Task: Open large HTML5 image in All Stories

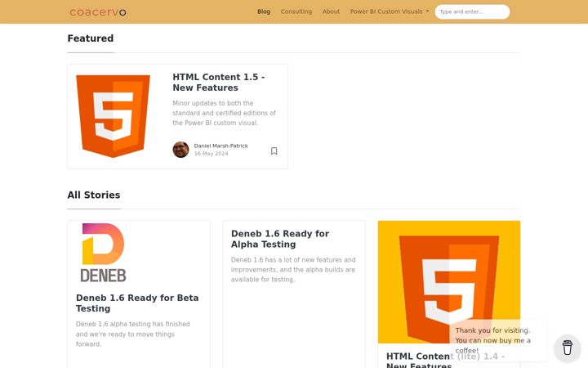Action: coord(449,282)
